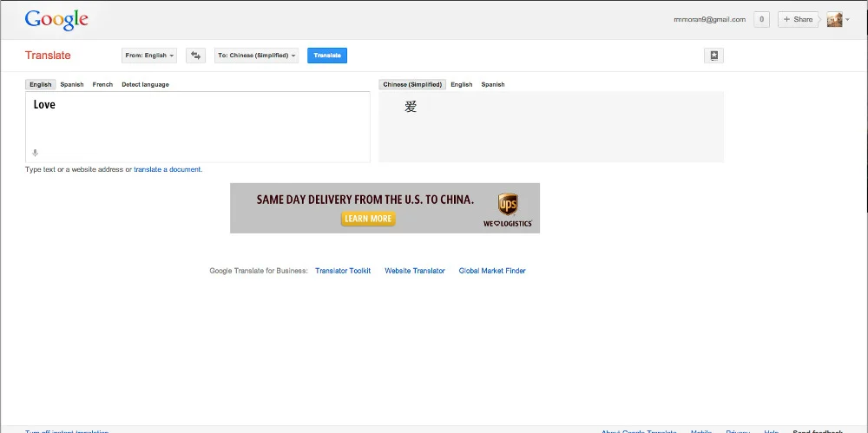
Task: Open the account menu arrow beside avatar
Action: coord(847,20)
